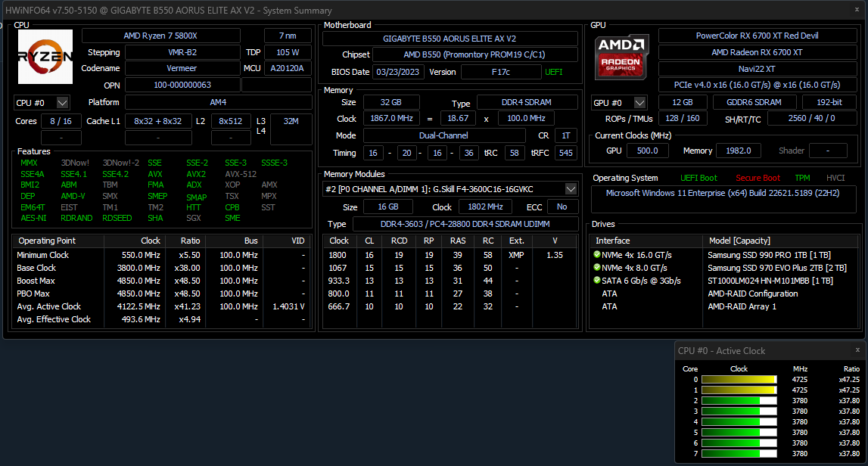
Task: Click the green status icon for NVMe 4x 8.0 GT/s
Action: (597, 267)
